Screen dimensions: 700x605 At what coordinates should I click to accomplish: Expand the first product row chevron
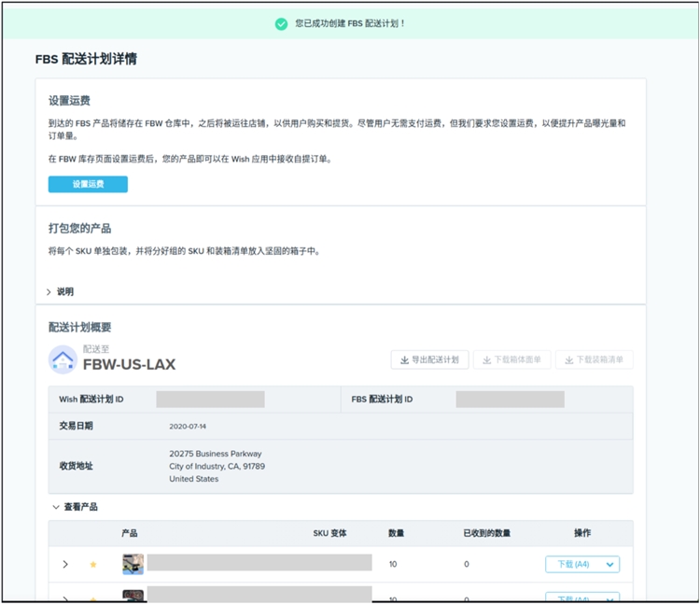pyautogui.click(x=65, y=564)
